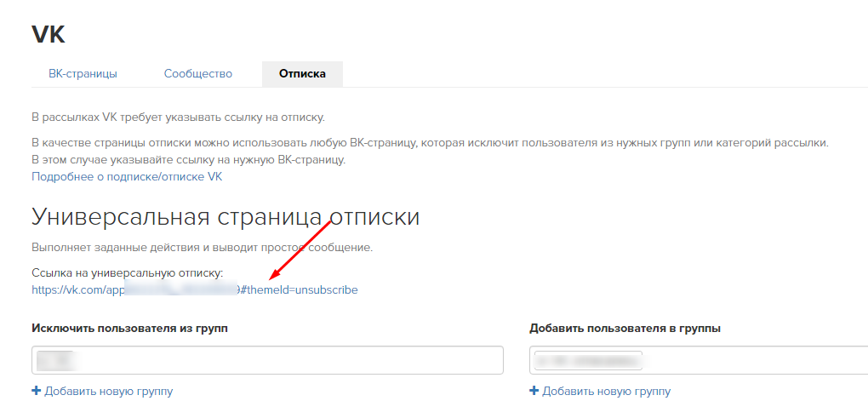The image size is (868, 418).
Task: Open Подробнее о подписке/отписке VK link
Action: [x=127, y=176]
